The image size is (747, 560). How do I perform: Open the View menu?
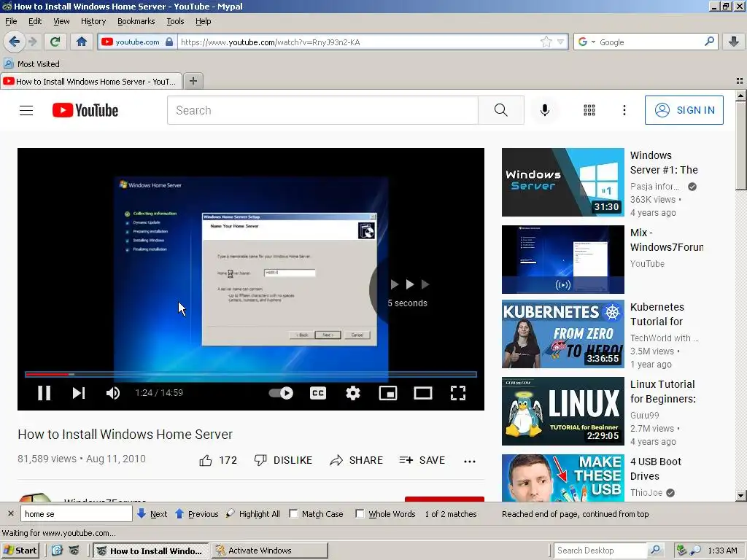pyautogui.click(x=61, y=21)
